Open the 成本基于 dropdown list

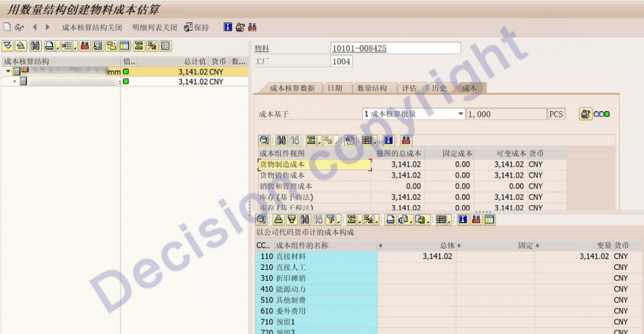tap(460, 114)
